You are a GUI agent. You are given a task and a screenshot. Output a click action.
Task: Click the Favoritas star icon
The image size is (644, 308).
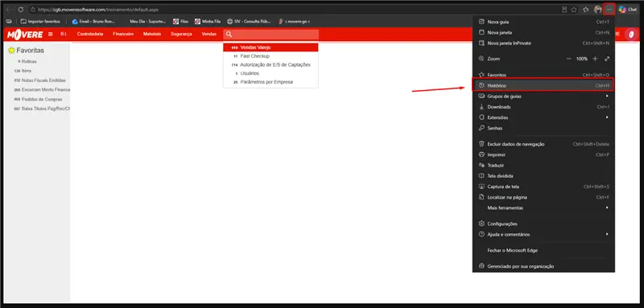[x=11, y=51]
